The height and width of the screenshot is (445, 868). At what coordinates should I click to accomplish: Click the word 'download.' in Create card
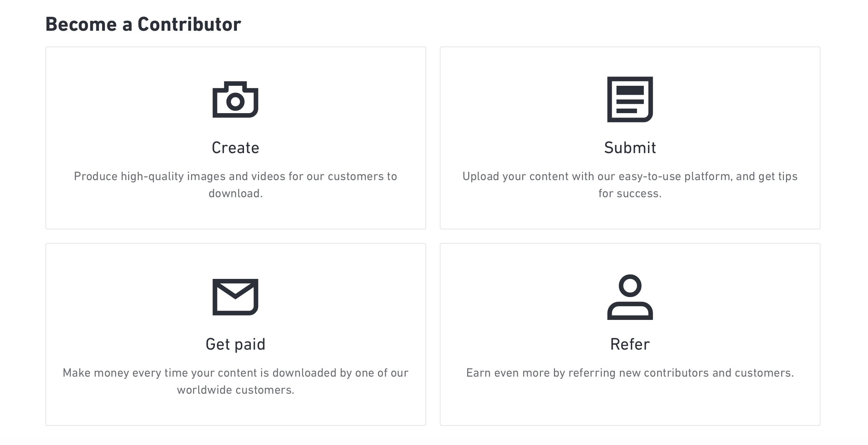tap(235, 193)
